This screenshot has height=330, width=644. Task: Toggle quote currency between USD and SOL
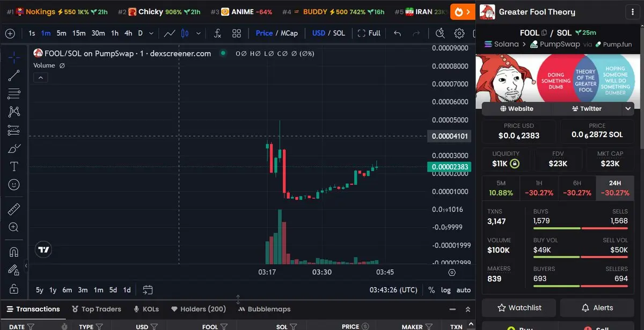328,33
